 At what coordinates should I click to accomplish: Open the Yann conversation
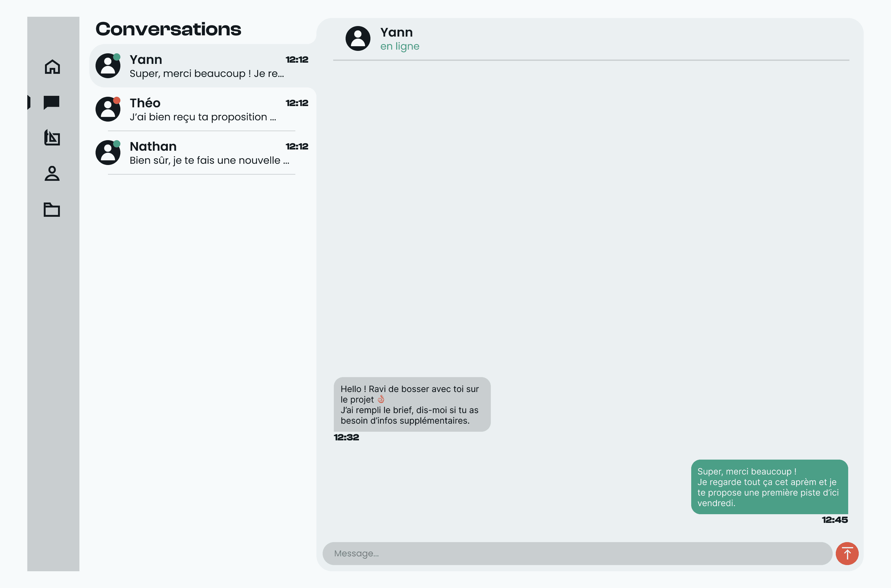pyautogui.click(x=203, y=66)
